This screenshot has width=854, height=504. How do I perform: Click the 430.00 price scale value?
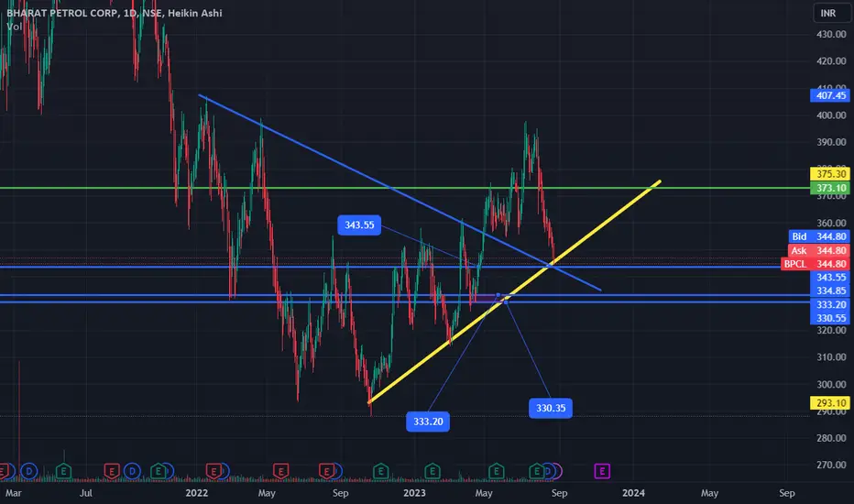tap(831, 34)
